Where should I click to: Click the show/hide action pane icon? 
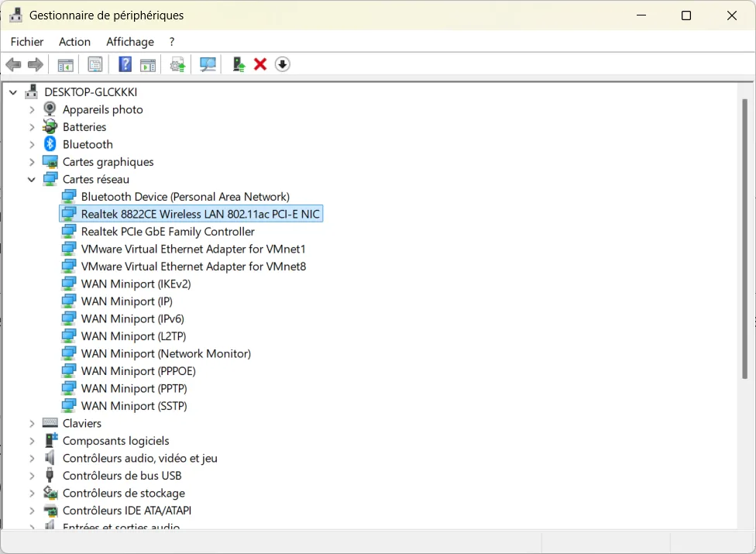click(x=148, y=64)
